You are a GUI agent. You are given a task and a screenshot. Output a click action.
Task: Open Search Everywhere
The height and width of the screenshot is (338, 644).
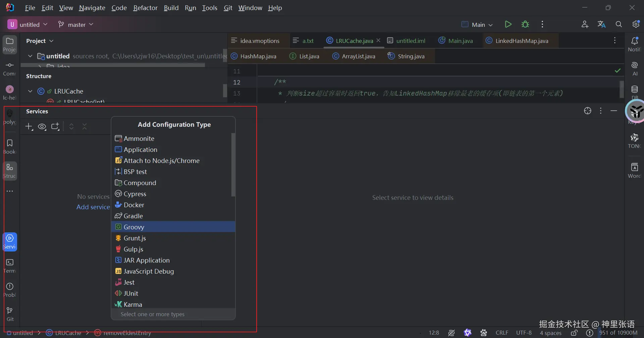(619, 24)
